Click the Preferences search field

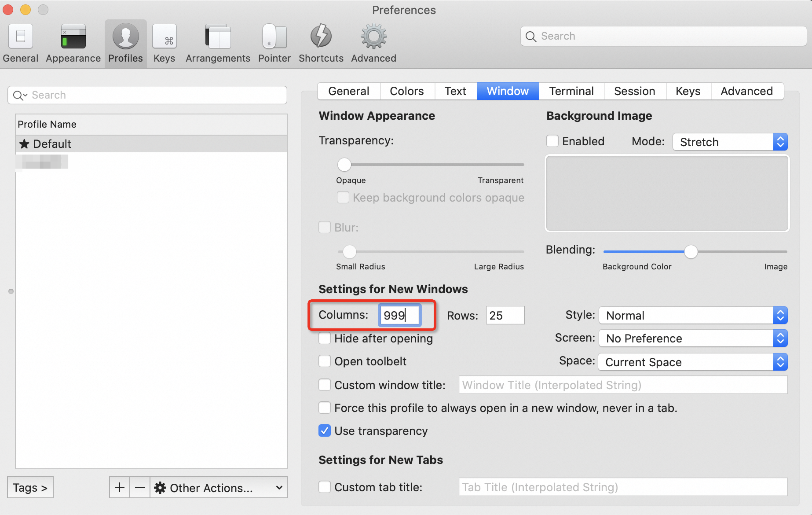click(663, 36)
